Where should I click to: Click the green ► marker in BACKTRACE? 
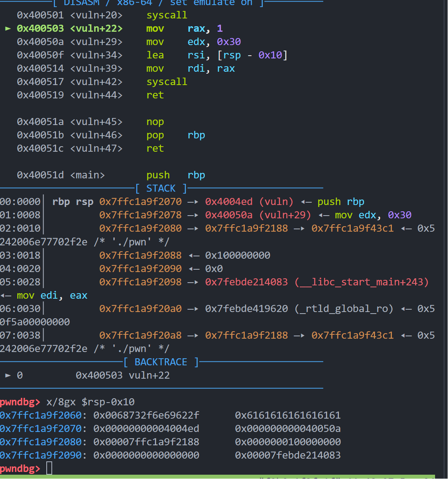[x=8, y=375]
